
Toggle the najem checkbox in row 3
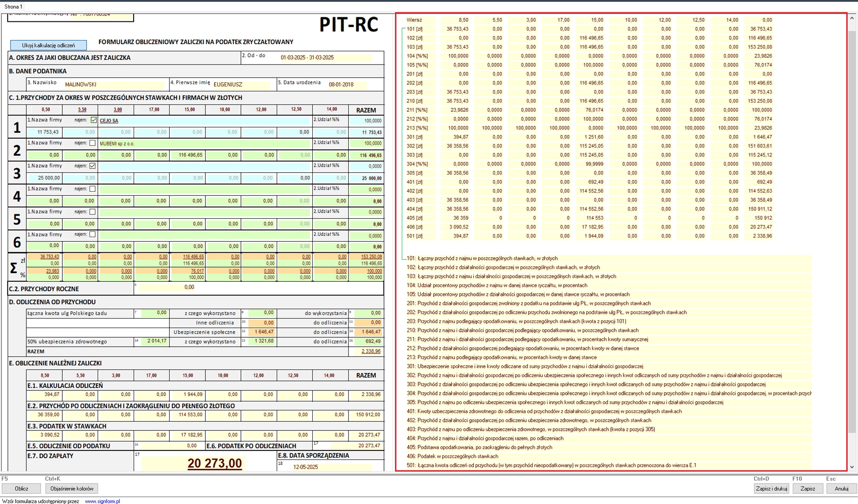93,166
